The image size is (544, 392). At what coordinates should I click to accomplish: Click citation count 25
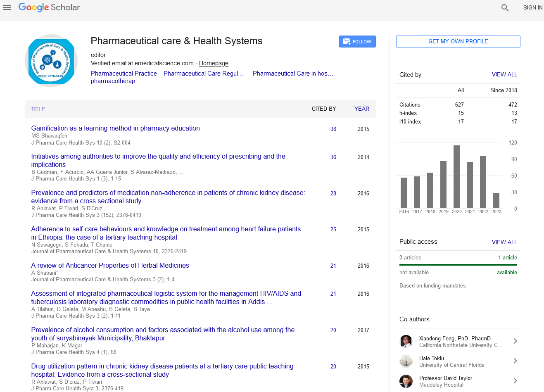(333, 229)
